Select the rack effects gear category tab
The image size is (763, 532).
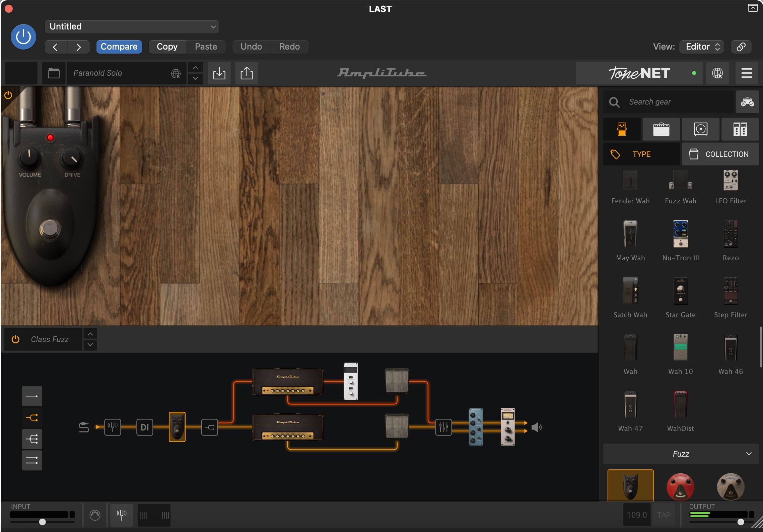point(740,129)
